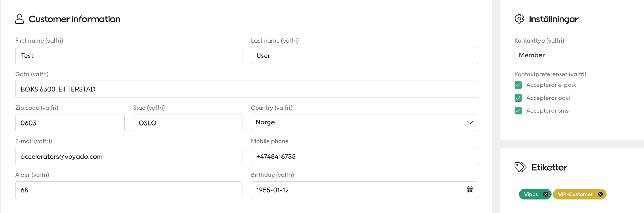Remove the VIP-Customer tag
644x213 pixels.
[x=600, y=194]
